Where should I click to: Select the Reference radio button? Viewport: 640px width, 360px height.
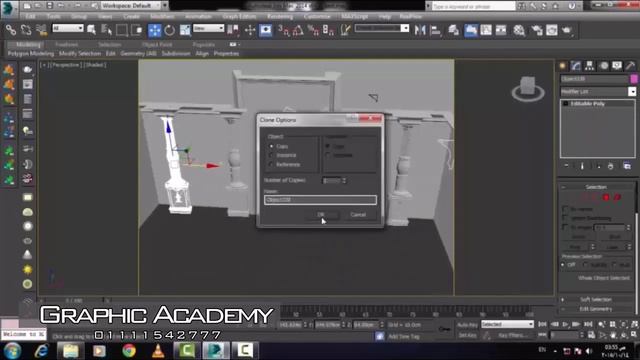[x=271, y=164]
